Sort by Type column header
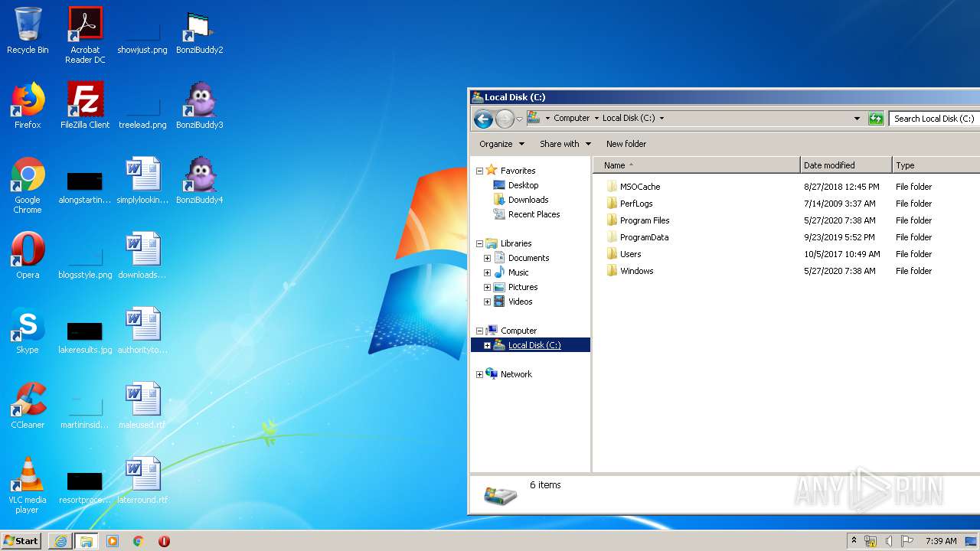Image resolution: width=980 pixels, height=551 pixels. pyautogui.click(x=936, y=165)
